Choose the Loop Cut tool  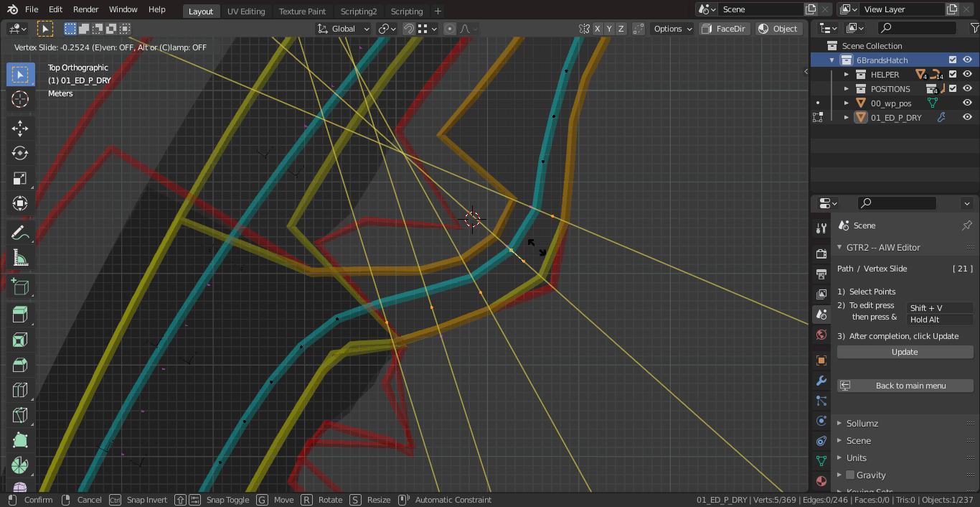click(20, 390)
